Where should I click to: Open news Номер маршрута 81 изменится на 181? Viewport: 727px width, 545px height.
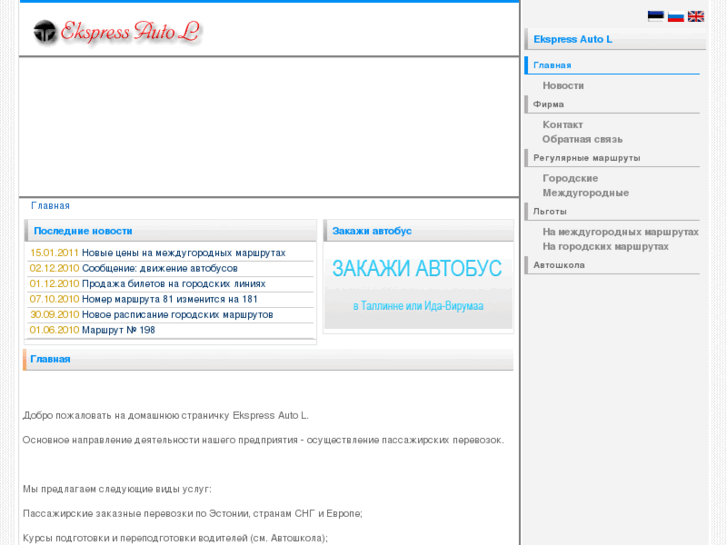tap(169, 299)
